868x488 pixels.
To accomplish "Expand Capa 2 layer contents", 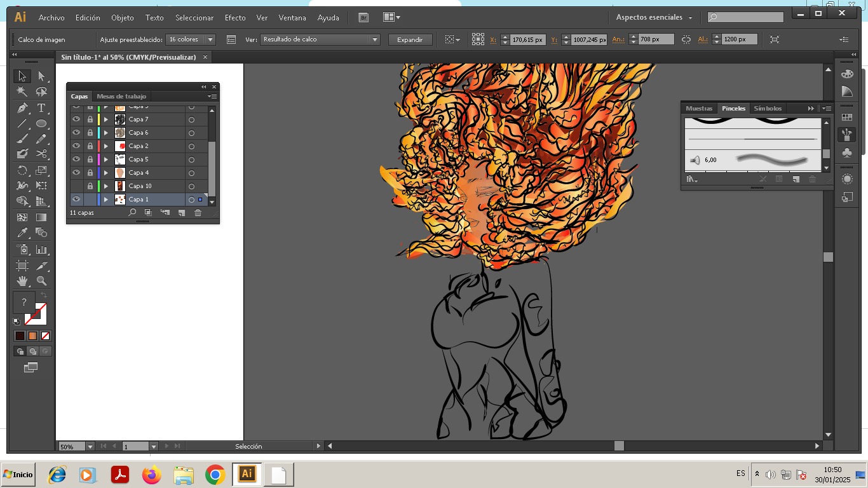I will click(x=106, y=146).
